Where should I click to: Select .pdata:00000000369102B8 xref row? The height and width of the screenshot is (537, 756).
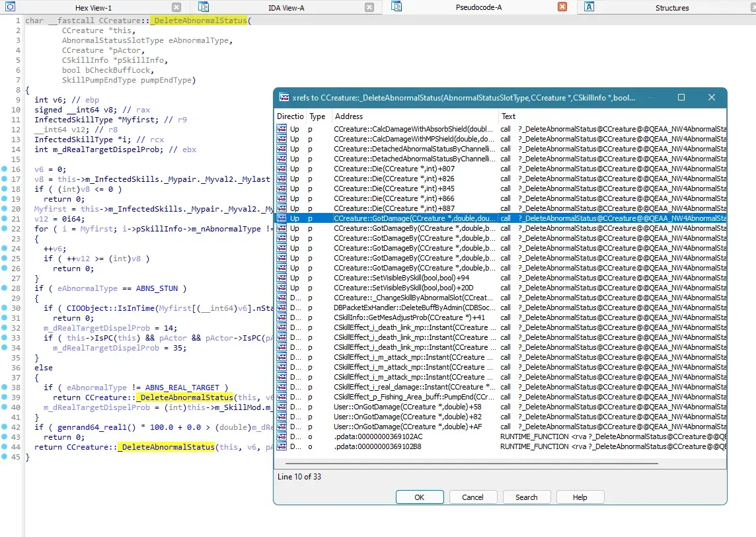500,446
